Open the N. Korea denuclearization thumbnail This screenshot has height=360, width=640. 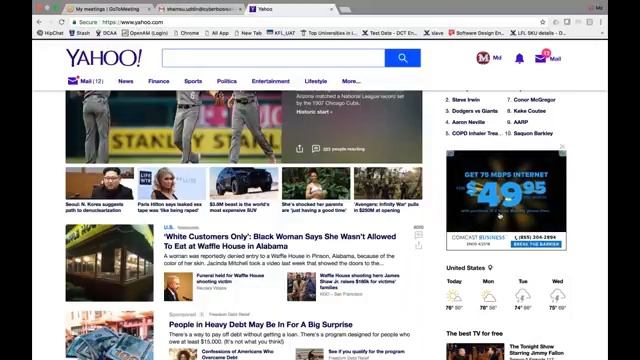(x=100, y=183)
